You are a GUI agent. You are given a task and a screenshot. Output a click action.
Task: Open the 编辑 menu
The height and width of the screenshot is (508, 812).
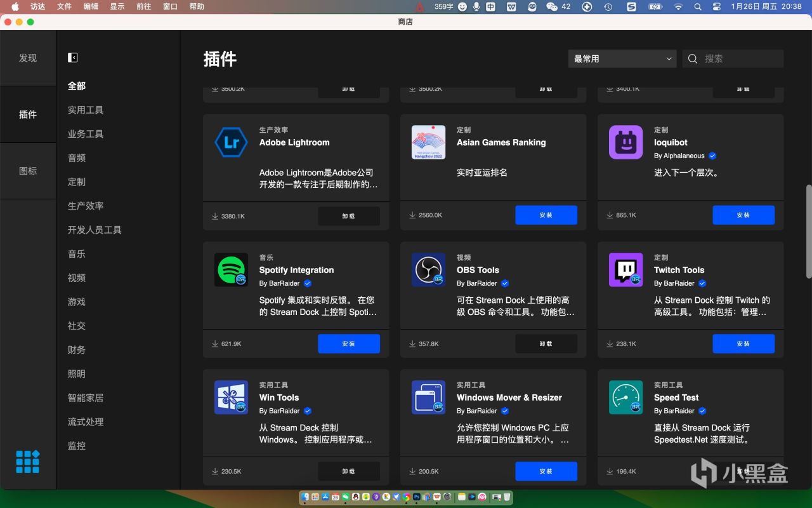coord(91,6)
